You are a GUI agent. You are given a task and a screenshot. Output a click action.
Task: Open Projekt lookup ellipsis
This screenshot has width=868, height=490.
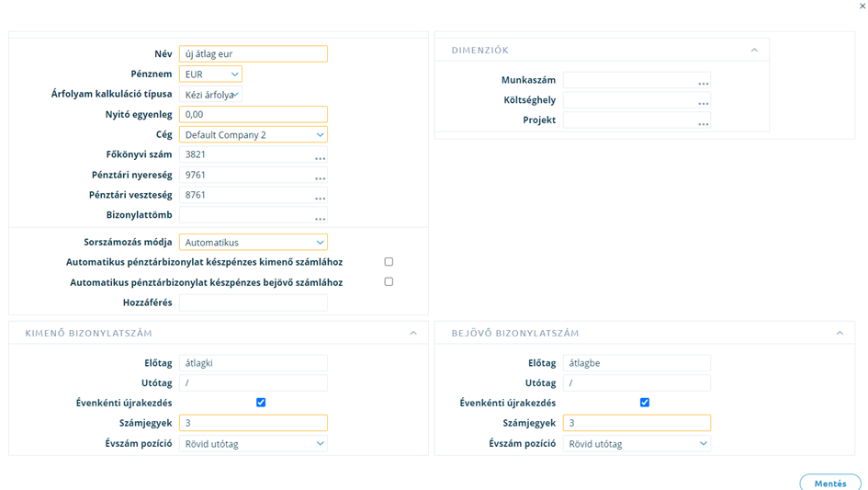point(703,123)
